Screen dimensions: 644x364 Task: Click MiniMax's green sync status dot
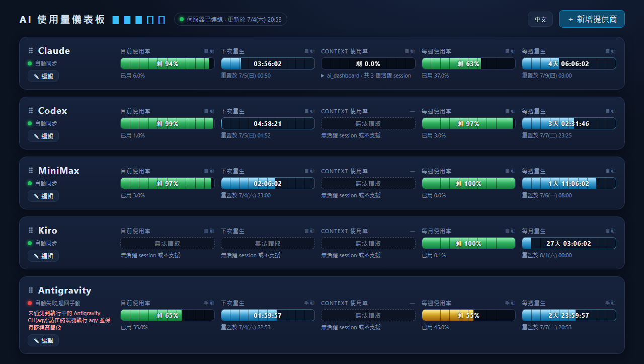[x=30, y=183]
